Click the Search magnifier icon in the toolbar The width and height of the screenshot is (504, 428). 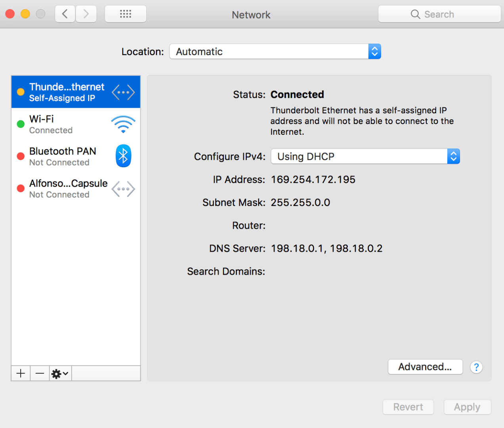coord(415,14)
